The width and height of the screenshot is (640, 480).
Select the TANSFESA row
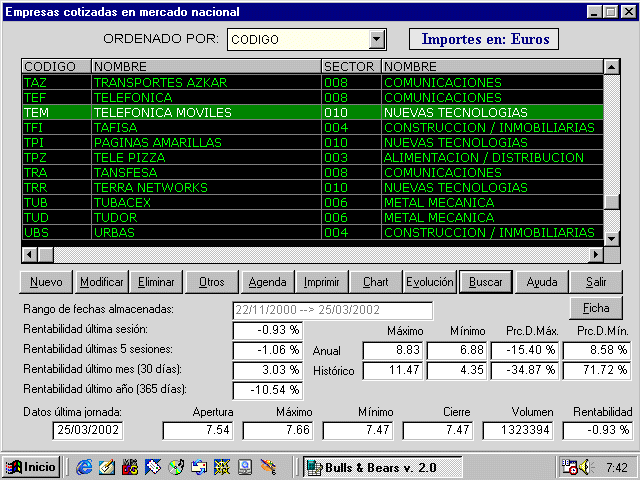pos(313,173)
